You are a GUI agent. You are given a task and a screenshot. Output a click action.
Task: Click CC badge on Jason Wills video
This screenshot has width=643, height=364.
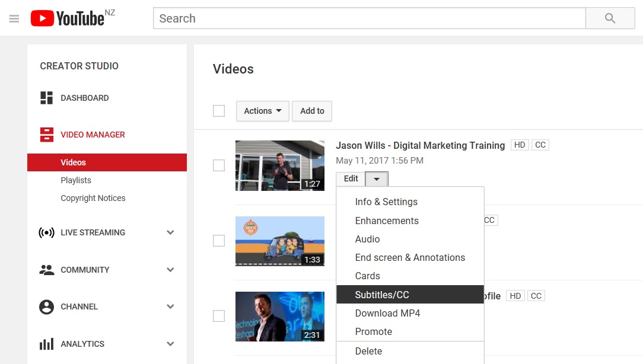pos(540,145)
